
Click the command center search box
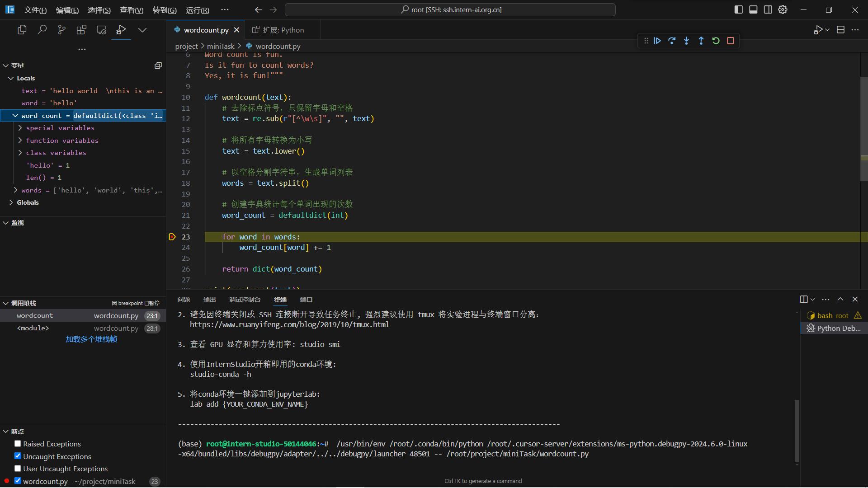(x=450, y=9)
